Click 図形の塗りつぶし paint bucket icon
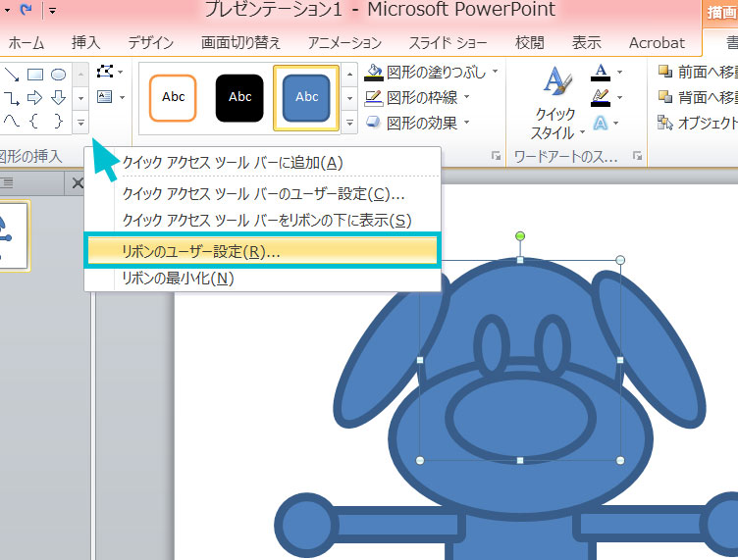The width and height of the screenshot is (738, 560). pos(374,73)
